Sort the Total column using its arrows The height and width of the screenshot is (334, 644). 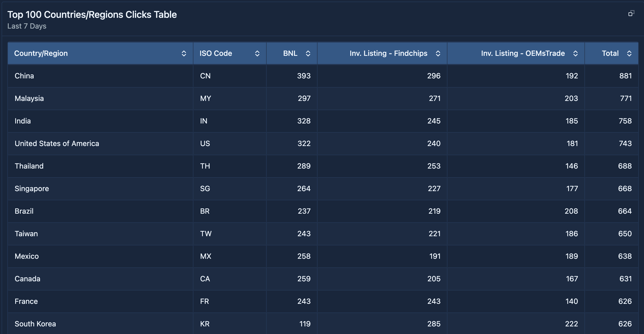pyautogui.click(x=629, y=53)
